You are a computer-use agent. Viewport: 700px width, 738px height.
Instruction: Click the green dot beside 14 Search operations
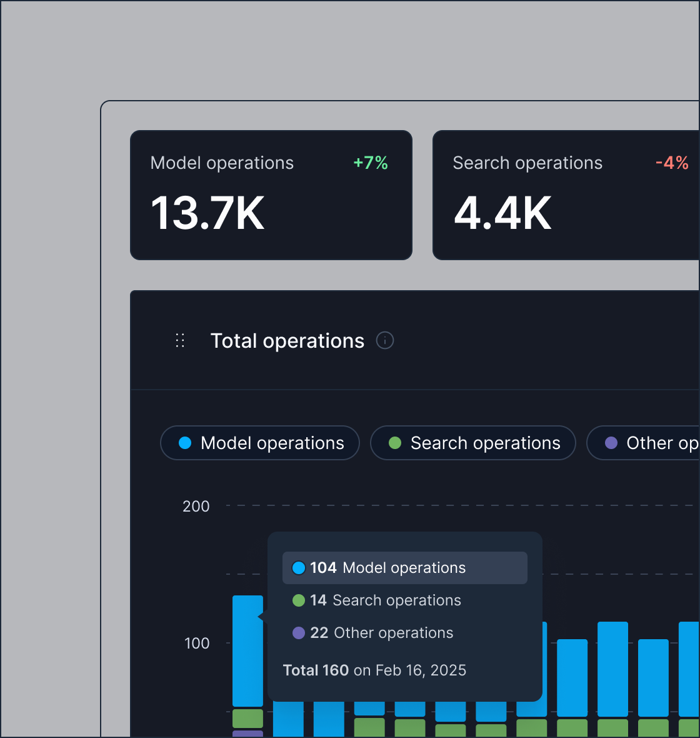(x=299, y=600)
